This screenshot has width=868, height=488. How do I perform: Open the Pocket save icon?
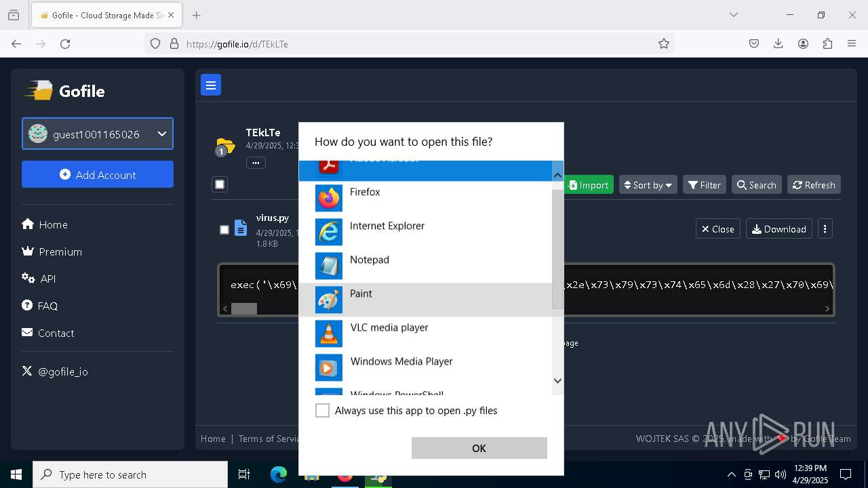pyautogui.click(x=754, y=43)
